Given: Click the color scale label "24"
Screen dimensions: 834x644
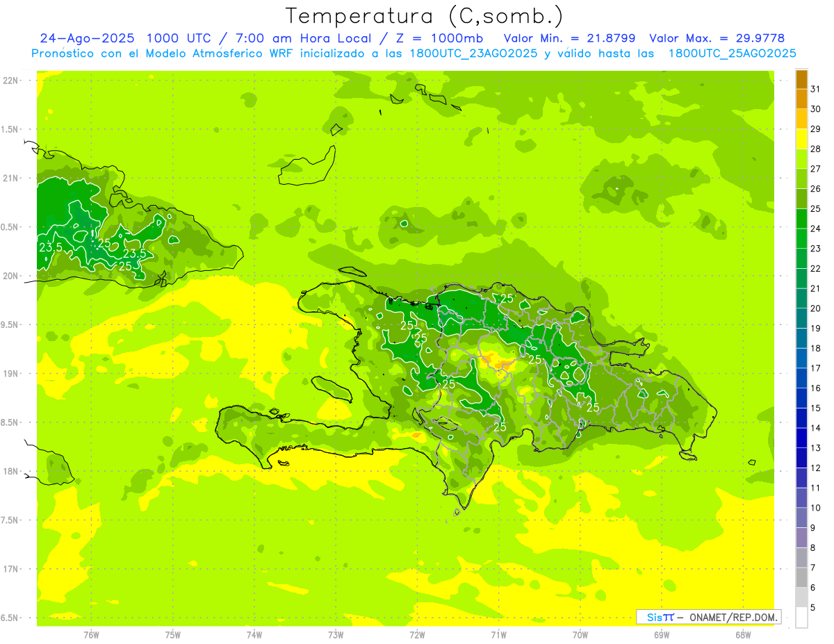Looking at the screenshot, I should (x=816, y=229).
